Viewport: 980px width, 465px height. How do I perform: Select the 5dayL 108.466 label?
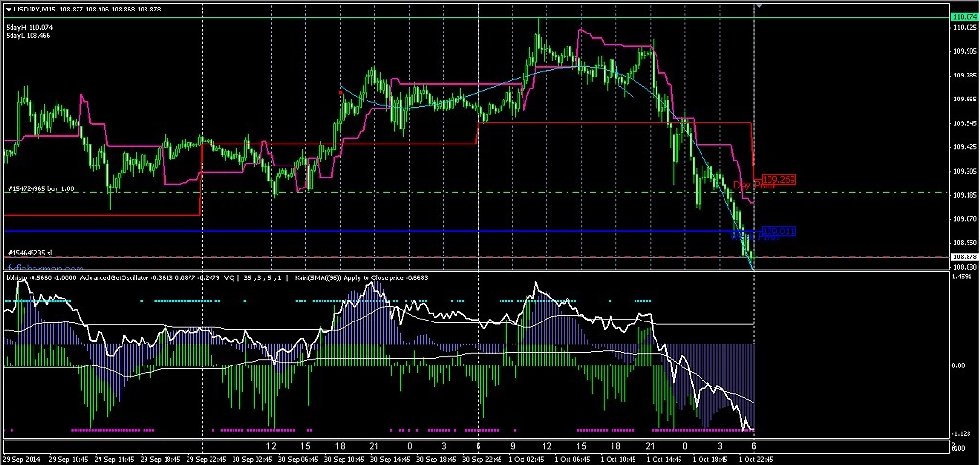pos(28,36)
